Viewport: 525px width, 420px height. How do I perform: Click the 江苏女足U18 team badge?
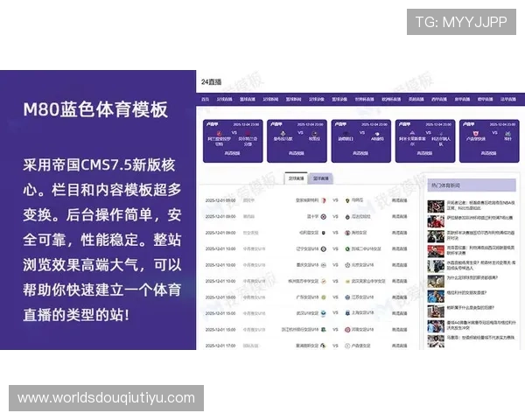pos(347,297)
